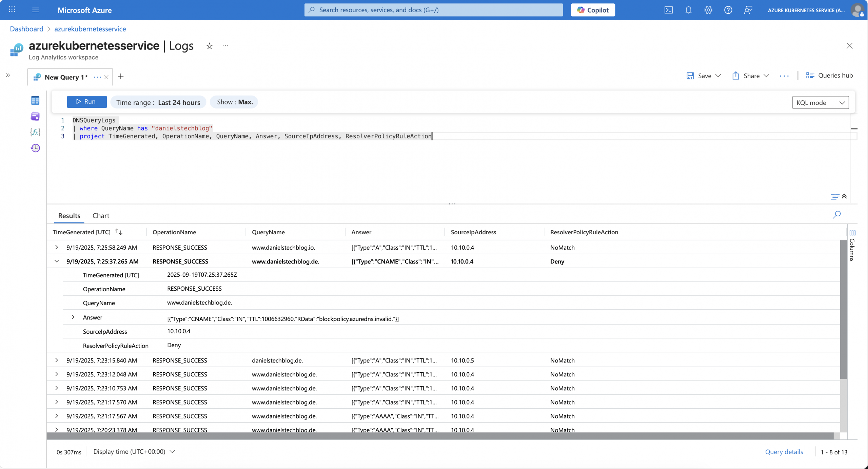Toggle TimeGenerated column sort order
The image size is (868, 469).
(x=119, y=232)
